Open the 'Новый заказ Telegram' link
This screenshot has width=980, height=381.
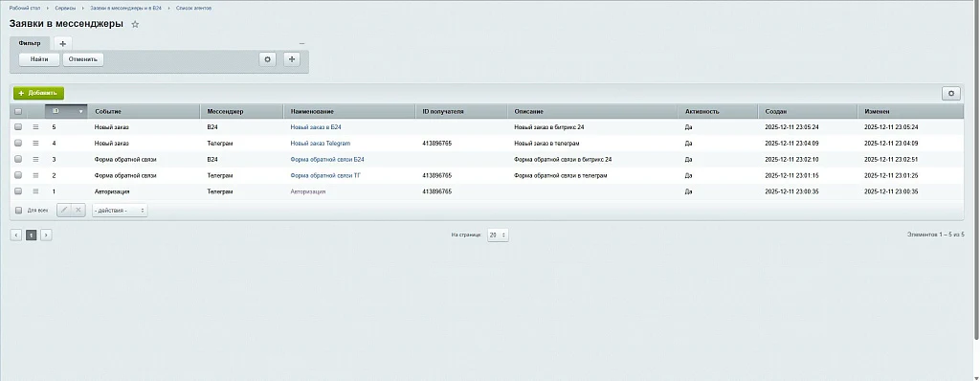(320, 144)
